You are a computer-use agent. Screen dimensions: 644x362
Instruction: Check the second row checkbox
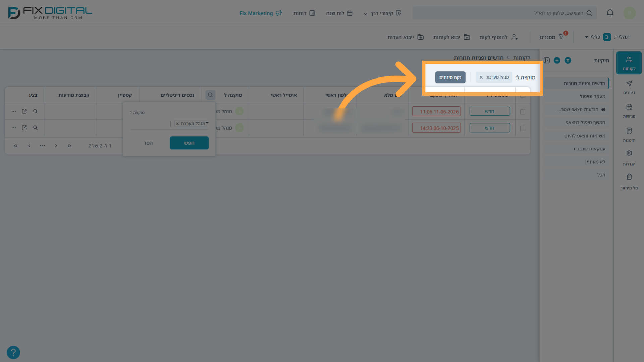pyautogui.click(x=523, y=128)
